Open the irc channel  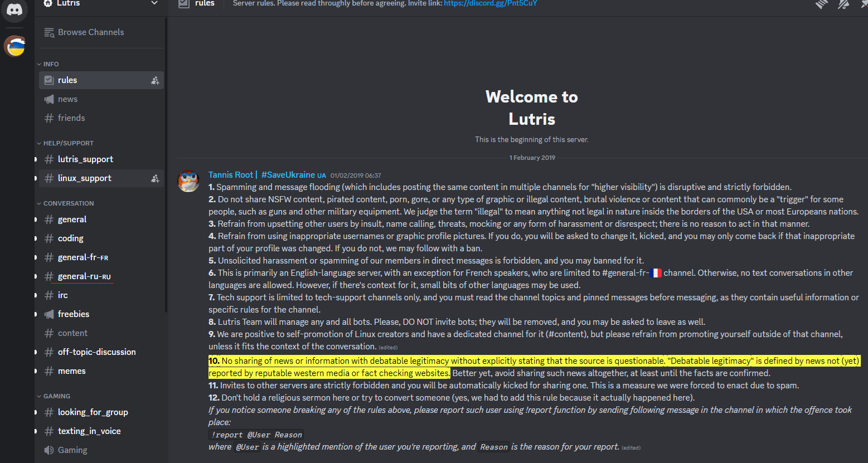point(101,295)
